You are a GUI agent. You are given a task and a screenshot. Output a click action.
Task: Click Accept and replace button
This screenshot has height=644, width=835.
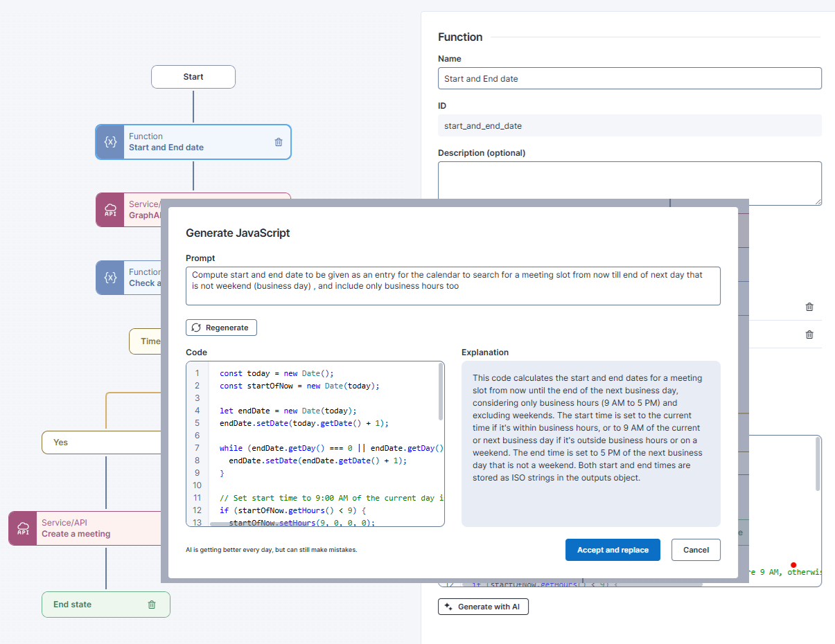(613, 550)
